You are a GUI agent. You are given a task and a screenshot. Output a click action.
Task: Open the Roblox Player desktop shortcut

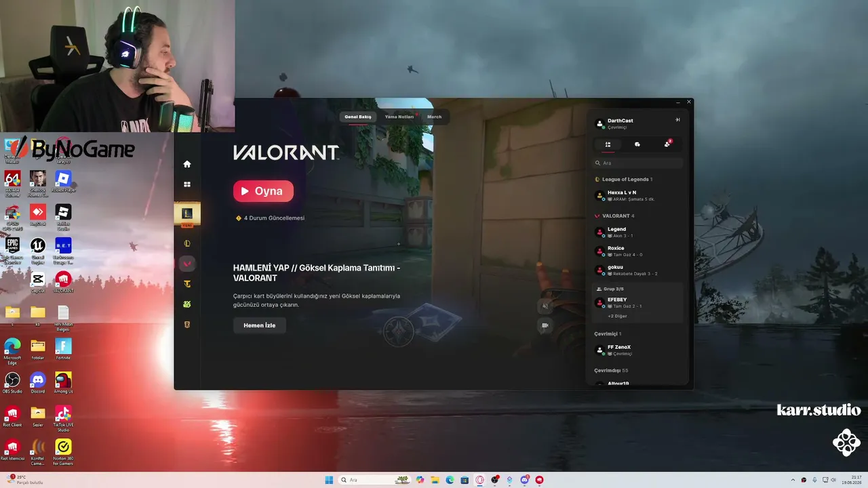[63, 182]
